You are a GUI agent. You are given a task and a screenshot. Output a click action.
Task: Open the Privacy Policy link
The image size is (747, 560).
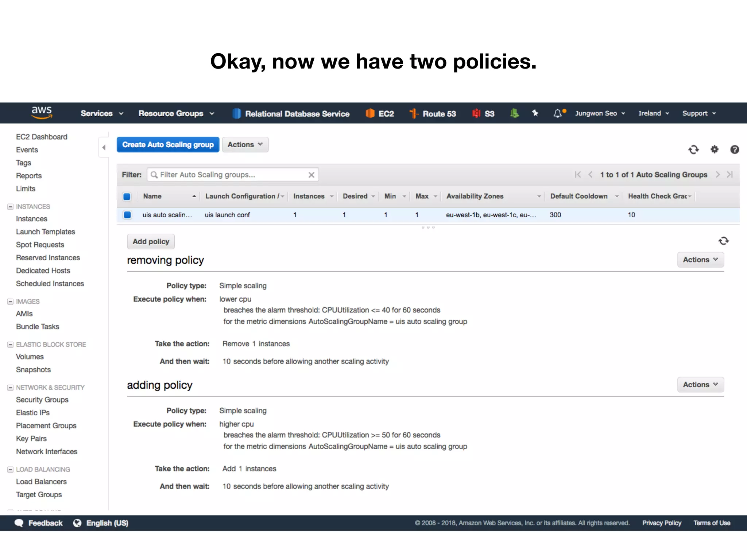click(x=662, y=523)
